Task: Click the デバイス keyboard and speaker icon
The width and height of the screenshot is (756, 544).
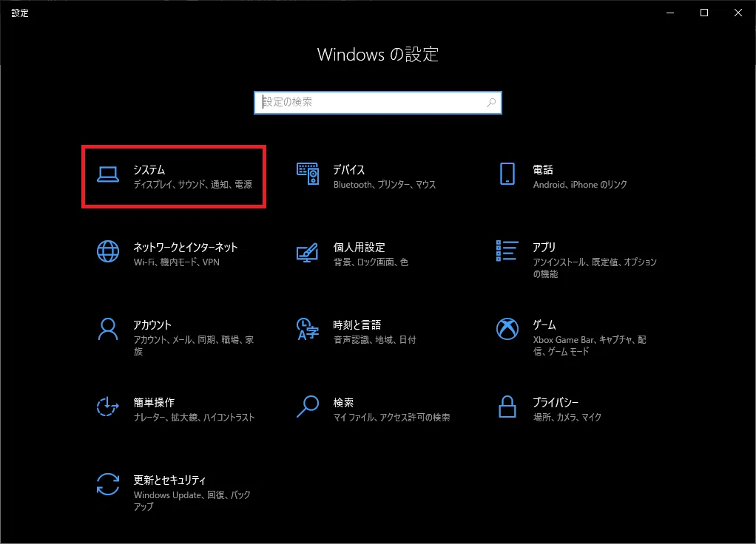Action: [308, 174]
